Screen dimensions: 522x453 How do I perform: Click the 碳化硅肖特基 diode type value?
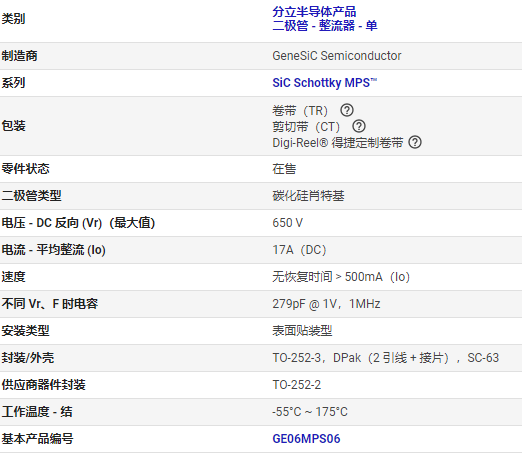(x=308, y=196)
